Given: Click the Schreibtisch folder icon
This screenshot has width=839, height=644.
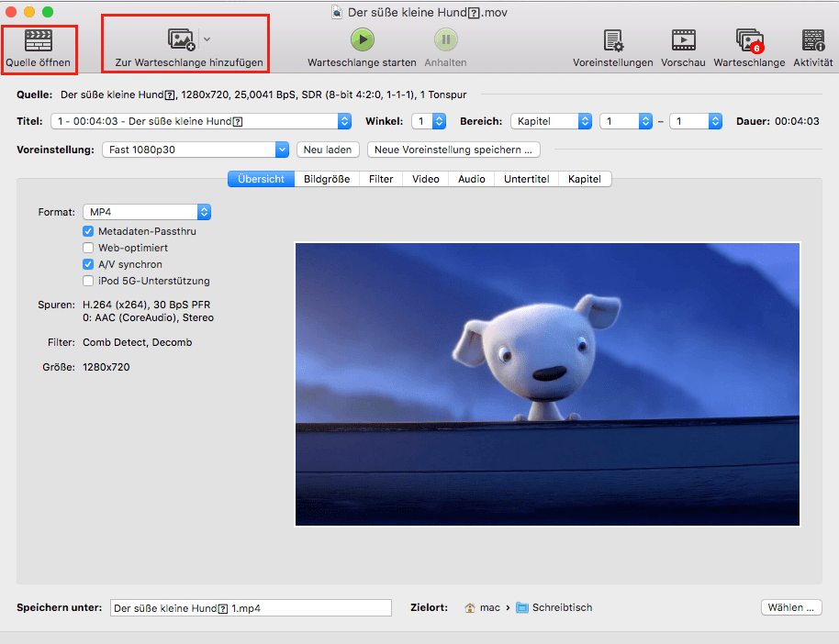Looking at the screenshot, I should point(522,607).
